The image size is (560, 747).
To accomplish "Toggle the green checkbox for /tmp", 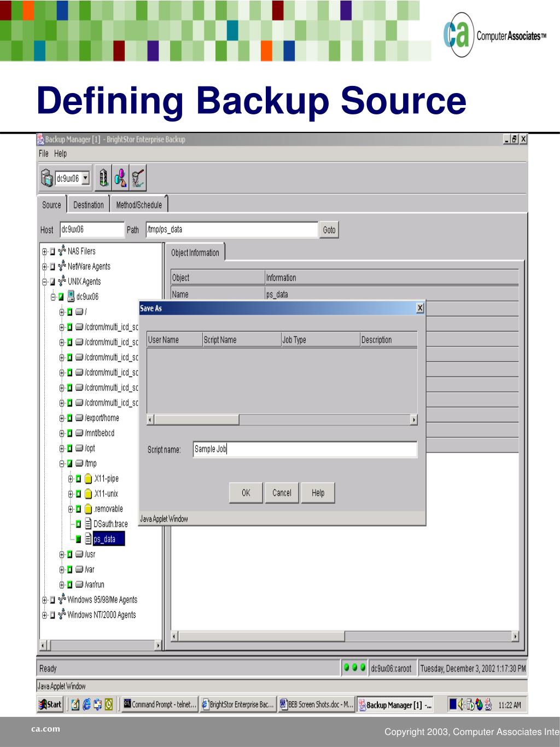I will point(70,464).
